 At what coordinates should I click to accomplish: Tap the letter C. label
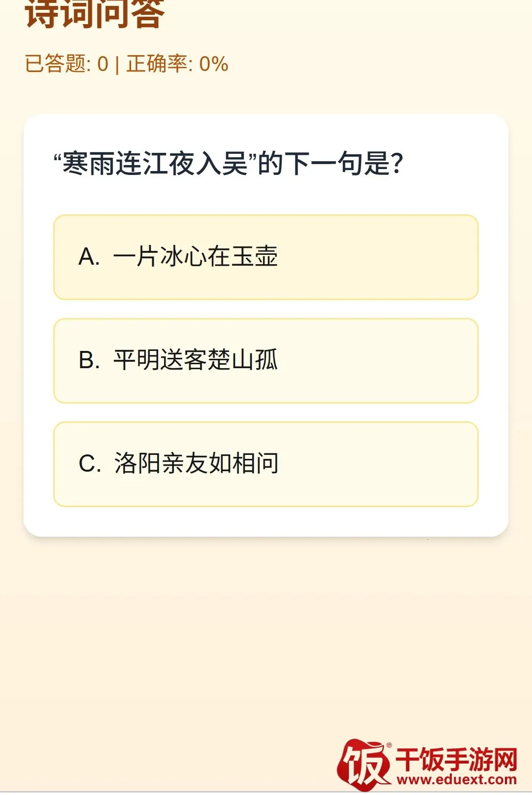(90, 464)
